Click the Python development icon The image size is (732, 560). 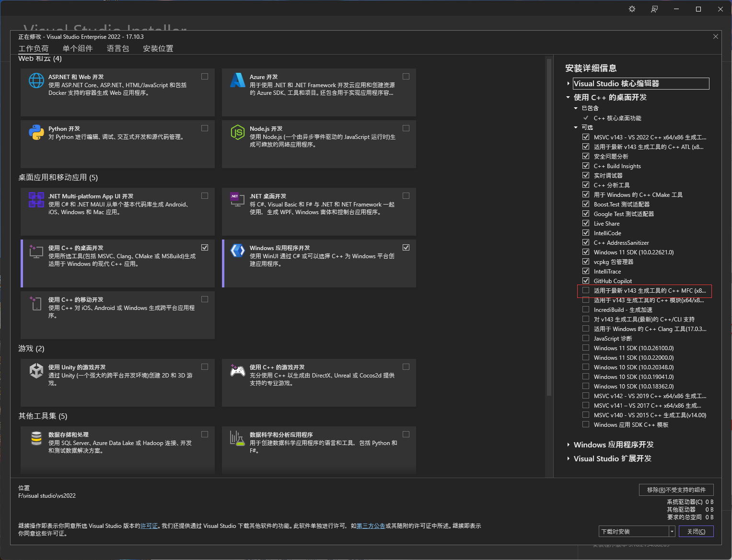(x=36, y=132)
